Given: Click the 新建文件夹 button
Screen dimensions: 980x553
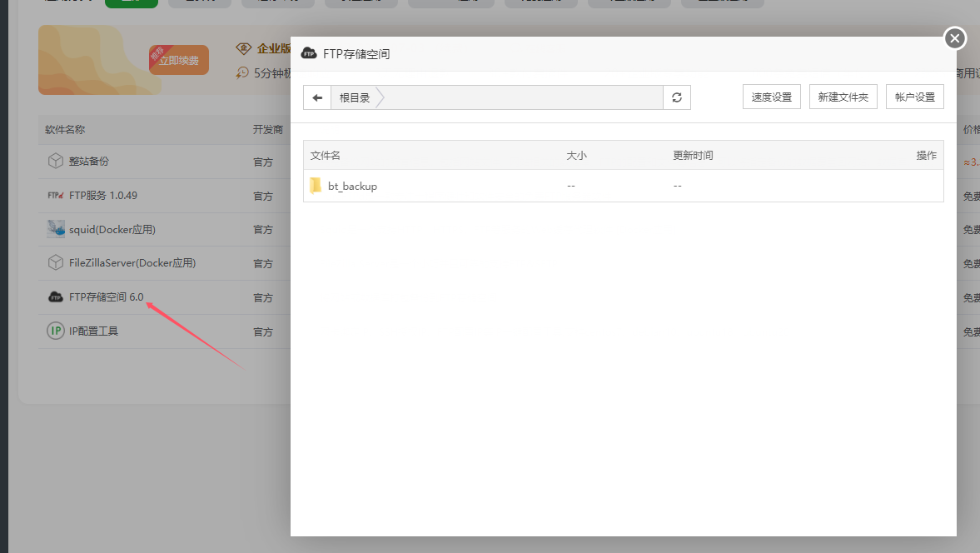Looking at the screenshot, I should [x=843, y=97].
